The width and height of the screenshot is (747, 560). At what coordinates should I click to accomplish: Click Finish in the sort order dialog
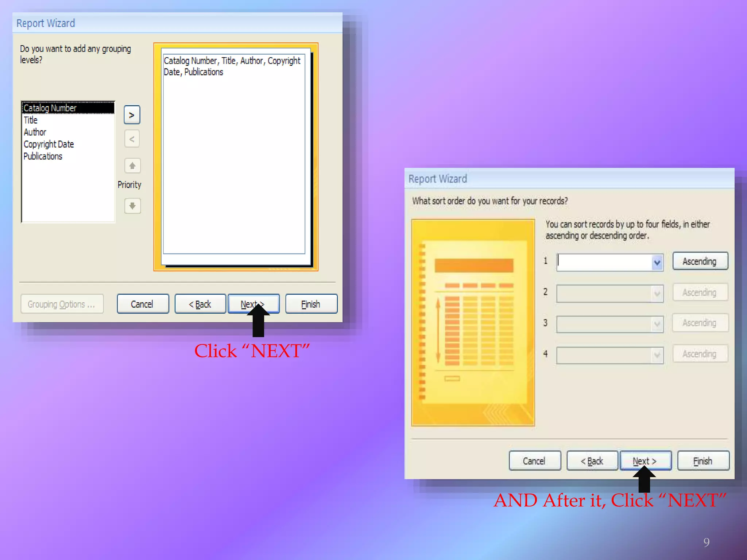703,461
